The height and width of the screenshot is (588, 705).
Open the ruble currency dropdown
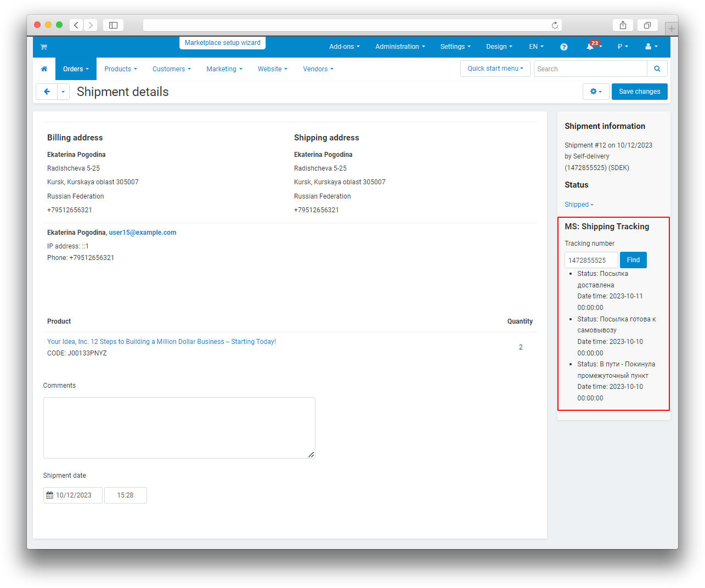[622, 47]
